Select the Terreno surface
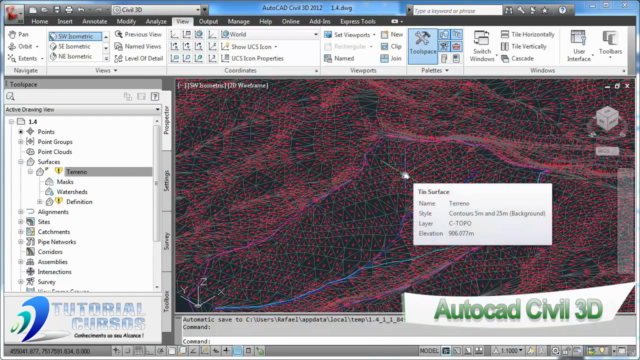 (x=77, y=172)
